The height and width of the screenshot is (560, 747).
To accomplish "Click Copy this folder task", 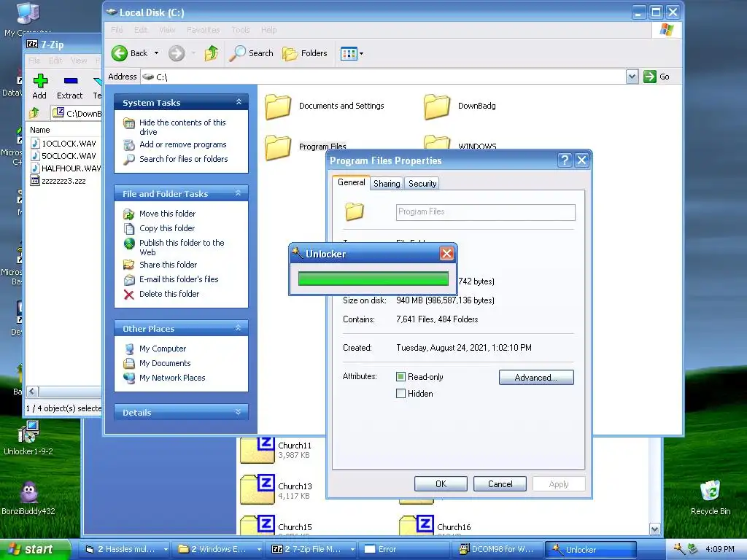I will [167, 228].
